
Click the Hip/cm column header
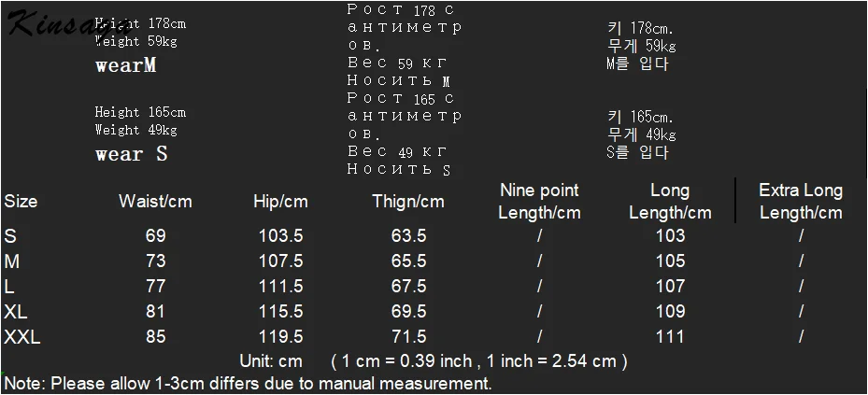click(280, 202)
